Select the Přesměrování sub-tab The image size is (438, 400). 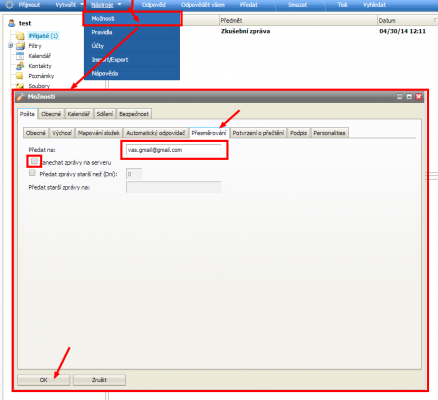[209, 133]
